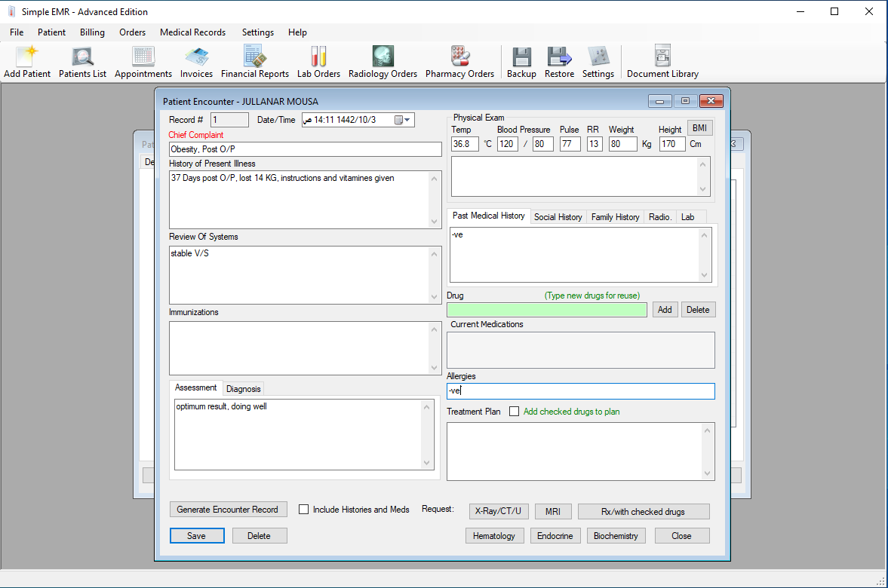Start a database Backup
This screenshot has height=588, width=888.
point(521,60)
